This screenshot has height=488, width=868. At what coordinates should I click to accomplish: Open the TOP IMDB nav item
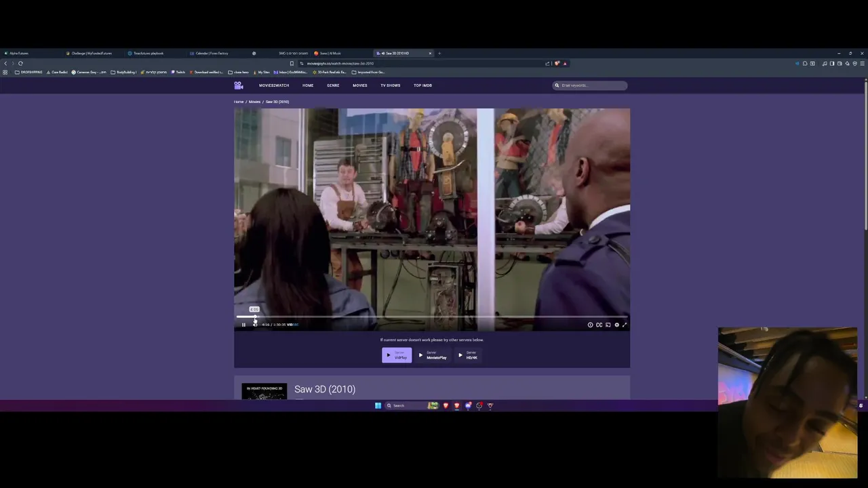(423, 85)
